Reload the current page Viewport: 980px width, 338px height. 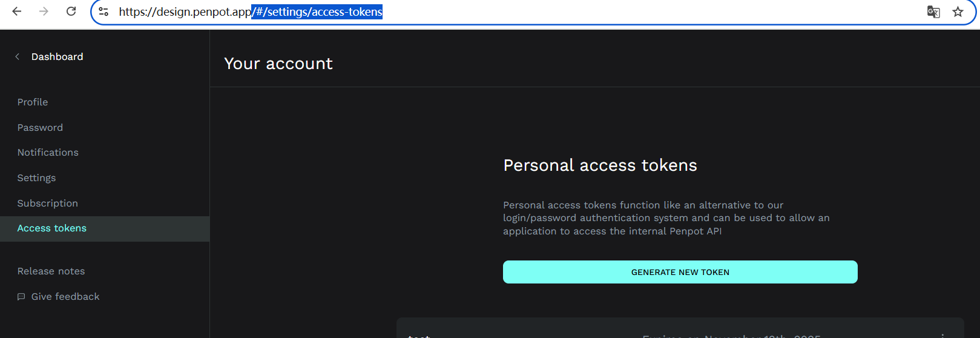point(71,12)
